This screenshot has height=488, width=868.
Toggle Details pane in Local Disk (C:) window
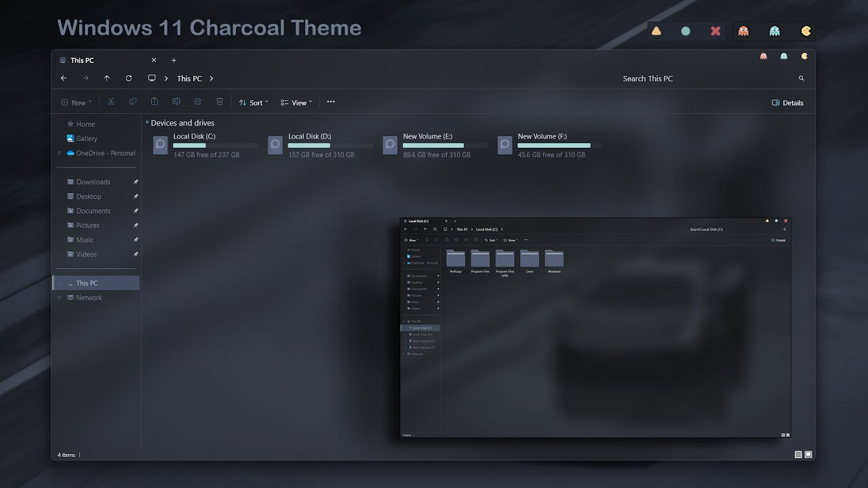coord(778,240)
